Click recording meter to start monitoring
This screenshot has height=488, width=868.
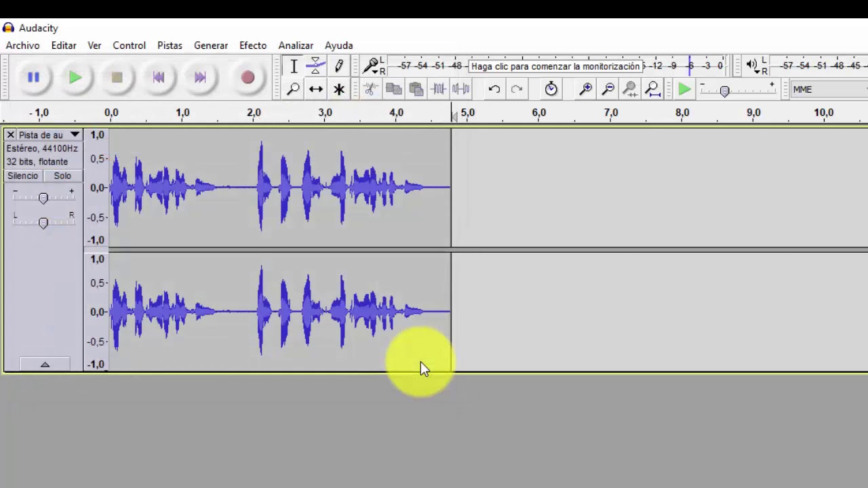tap(555, 66)
